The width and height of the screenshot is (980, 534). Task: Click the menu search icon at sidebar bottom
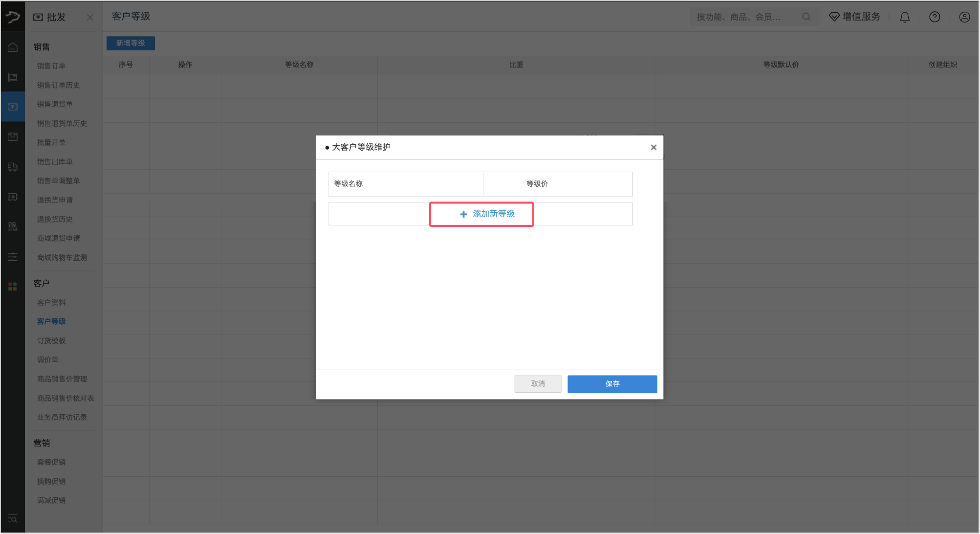pyautogui.click(x=13, y=518)
